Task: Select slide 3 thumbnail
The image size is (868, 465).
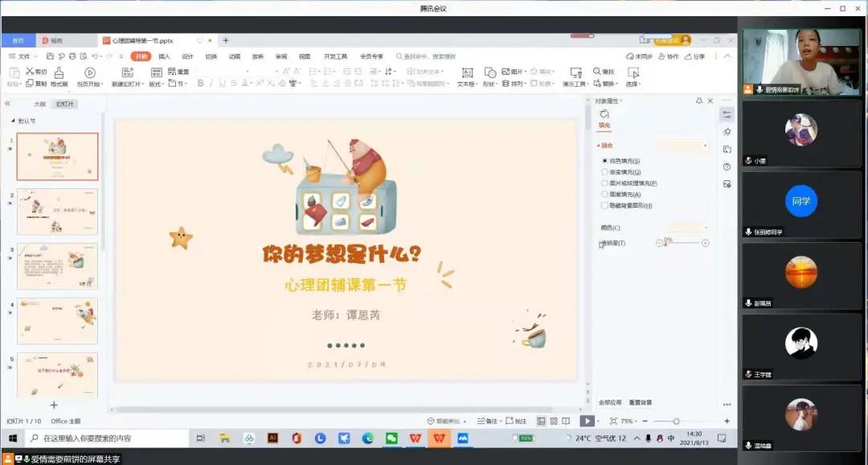Action: click(x=58, y=266)
